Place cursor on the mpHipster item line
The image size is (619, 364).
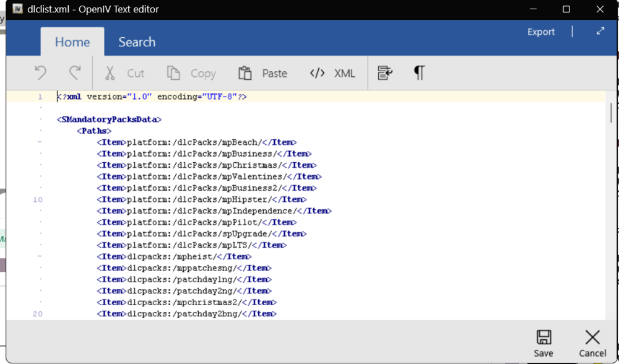[x=198, y=199]
